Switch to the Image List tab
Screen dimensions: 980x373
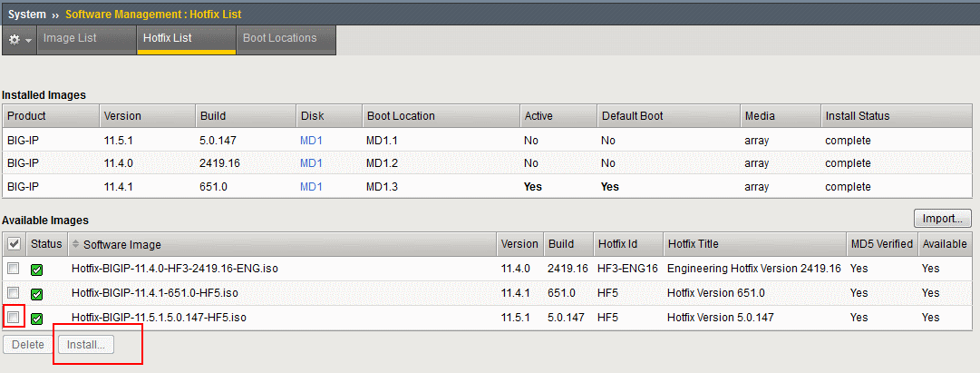pyautogui.click(x=87, y=39)
